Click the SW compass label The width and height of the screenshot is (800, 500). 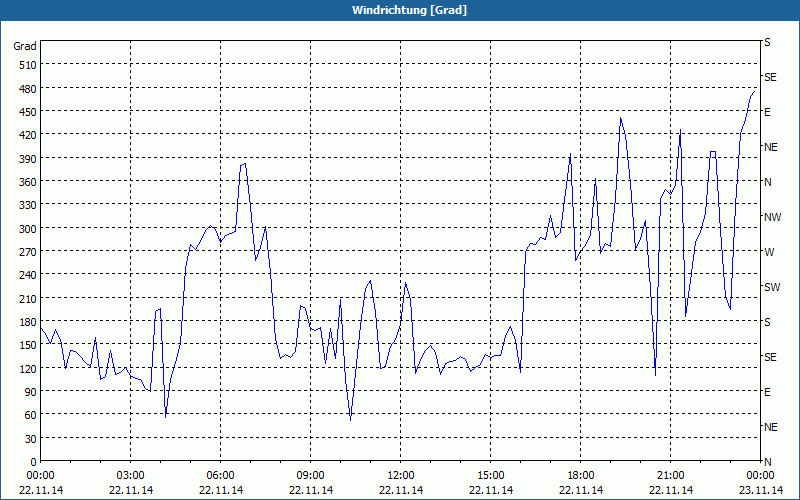click(772, 287)
